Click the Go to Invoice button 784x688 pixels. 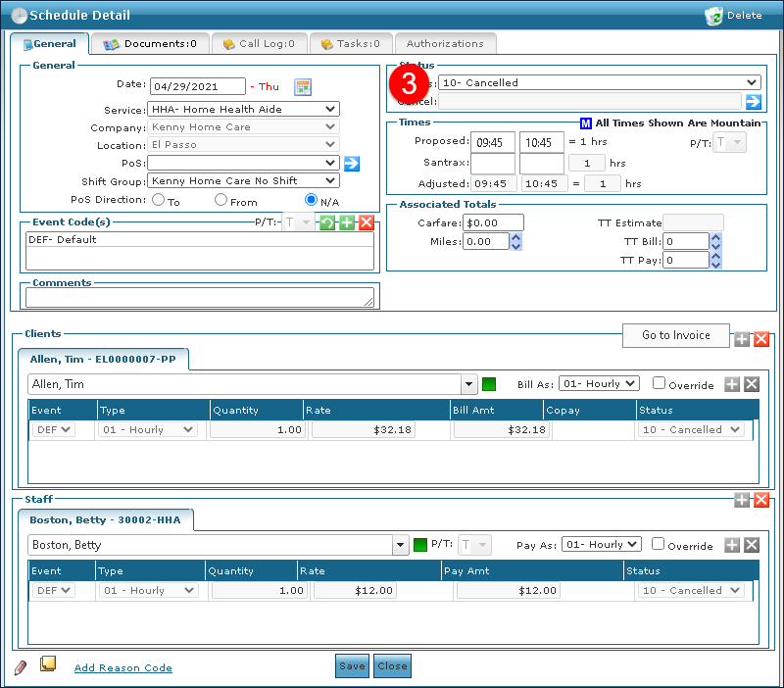pos(676,335)
